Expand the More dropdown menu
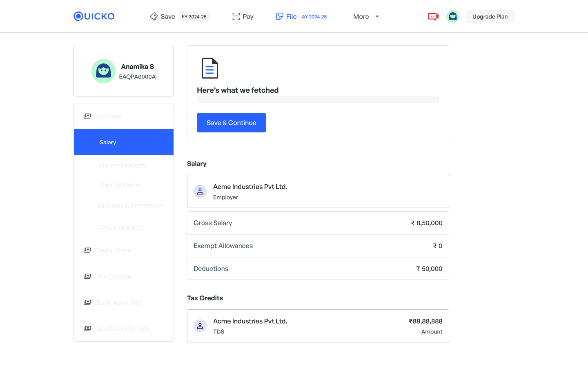This screenshot has height=389, width=588. [366, 16]
